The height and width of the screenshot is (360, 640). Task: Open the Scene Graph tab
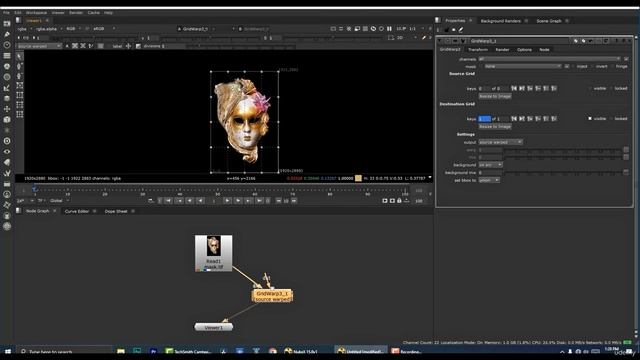click(x=549, y=20)
